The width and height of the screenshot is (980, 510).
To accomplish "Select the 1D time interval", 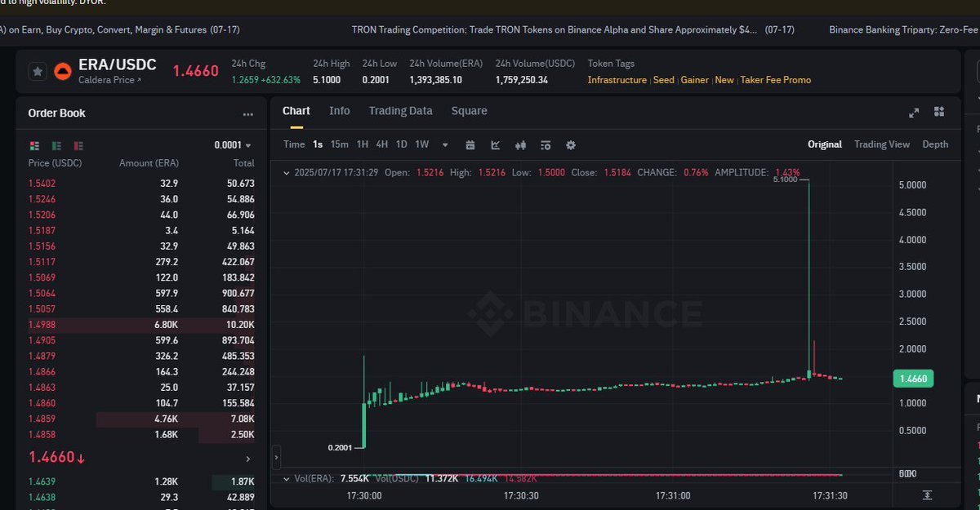I will pyautogui.click(x=402, y=144).
